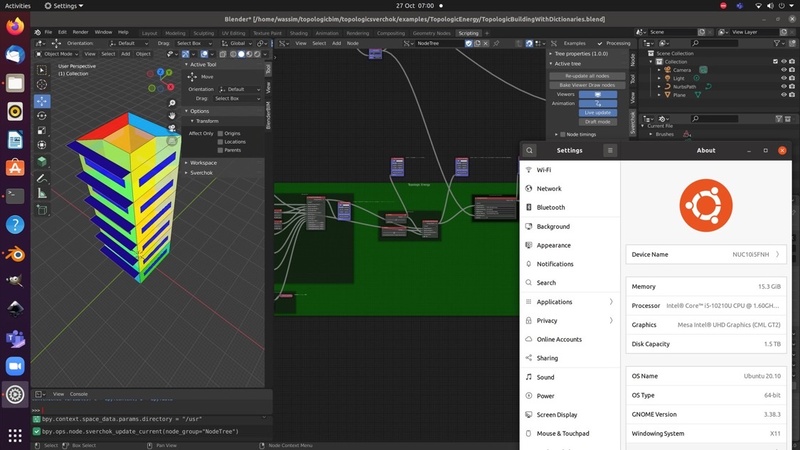Click the Bake Viewer Draw nodes button

(x=587, y=85)
